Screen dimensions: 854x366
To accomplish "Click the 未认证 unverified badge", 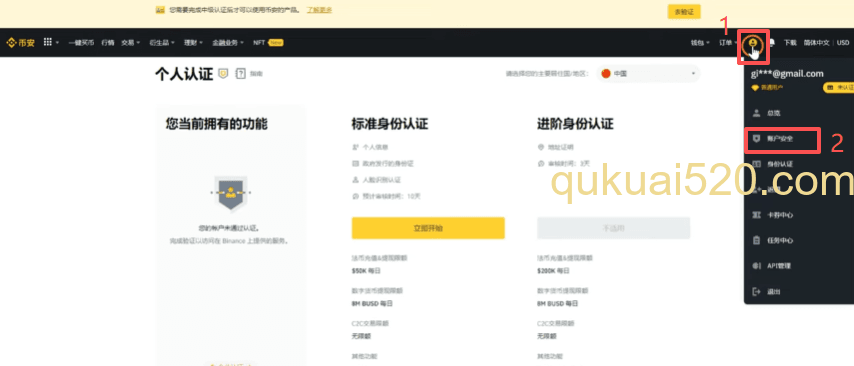I will tap(838, 88).
